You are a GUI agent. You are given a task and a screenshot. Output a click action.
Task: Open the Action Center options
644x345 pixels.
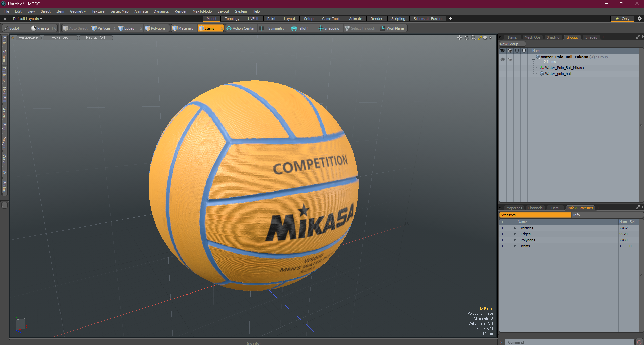241,28
